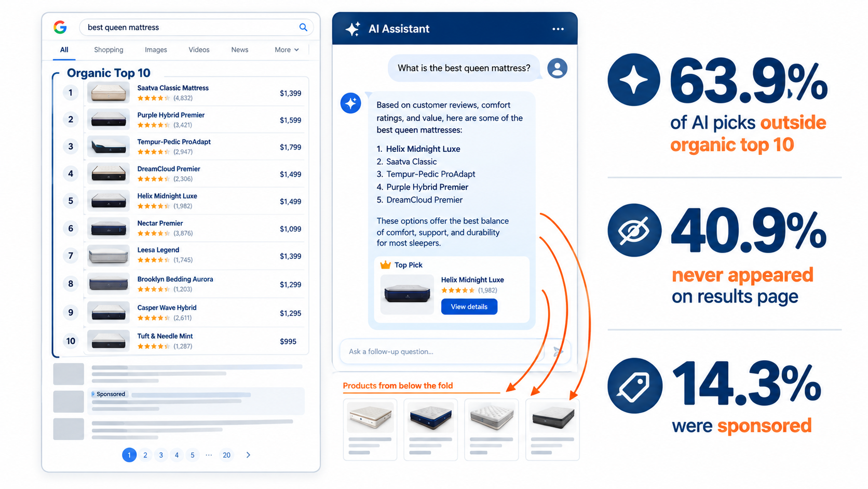Switch to the Images tab
The width and height of the screenshot is (868, 489).
[x=156, y=50]
